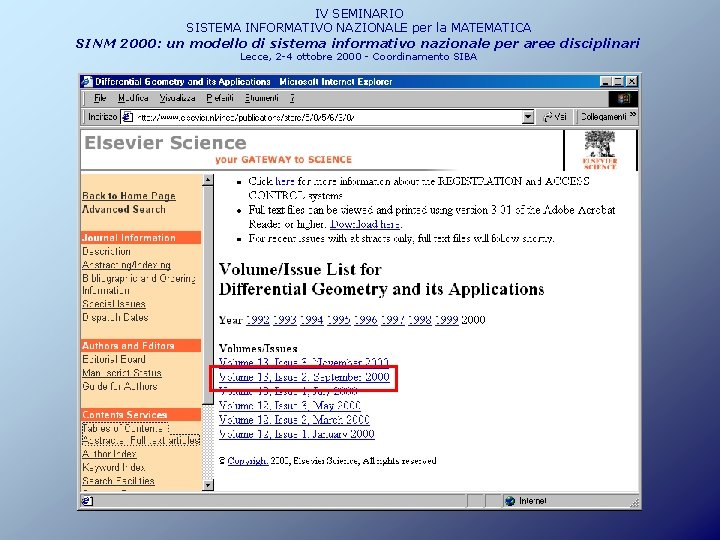The width and height of the screenshot is (720, 540).
Task: Click the sidebar scrollbar thumb
Action: point(208,295)
